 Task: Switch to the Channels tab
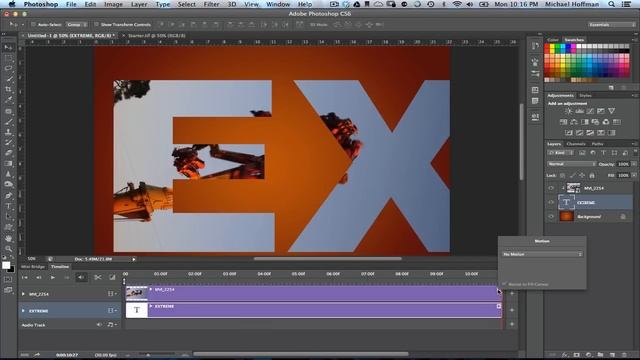point(576,144)
